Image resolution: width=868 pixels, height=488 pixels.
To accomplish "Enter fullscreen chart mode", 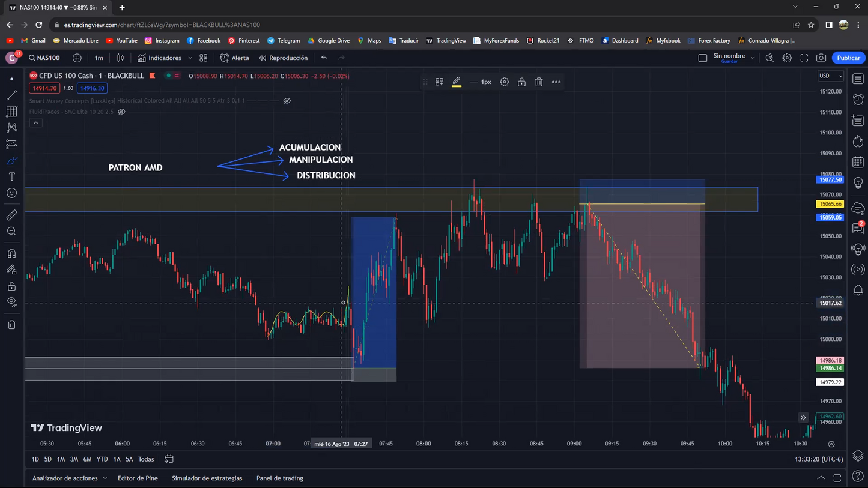I will click(804, 58).
